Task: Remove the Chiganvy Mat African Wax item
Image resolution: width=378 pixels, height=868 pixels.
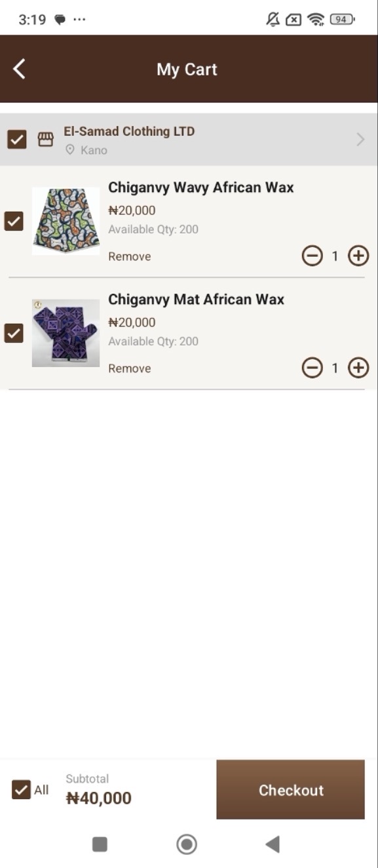Action: (130, 368)
